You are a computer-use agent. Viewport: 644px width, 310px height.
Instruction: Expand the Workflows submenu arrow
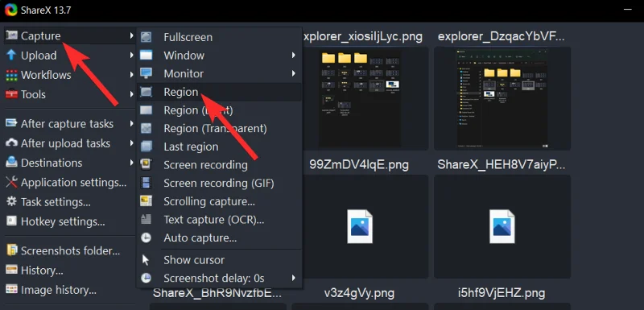pyautogui.click(x=131, y=75)
